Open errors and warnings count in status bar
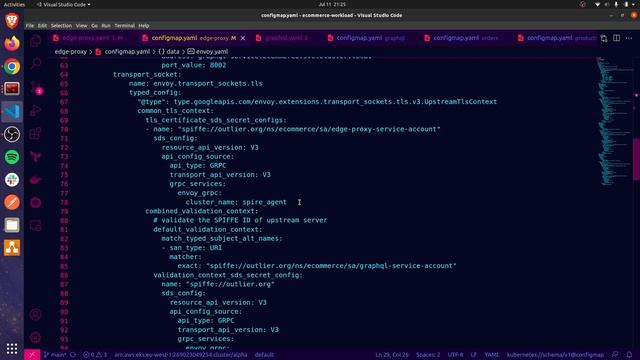640x360 pixels. (x=95, y=355)
